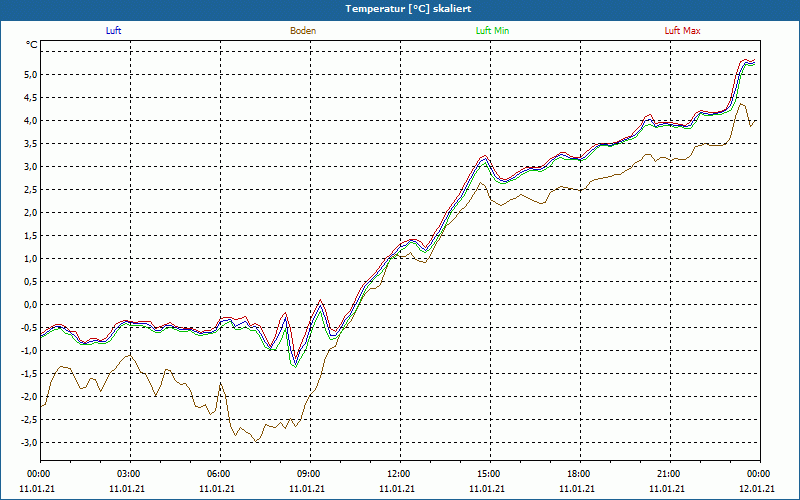Click the '2,5' y-axis value
The width and height of the screenshot is (800, 500).
(31, 190)
